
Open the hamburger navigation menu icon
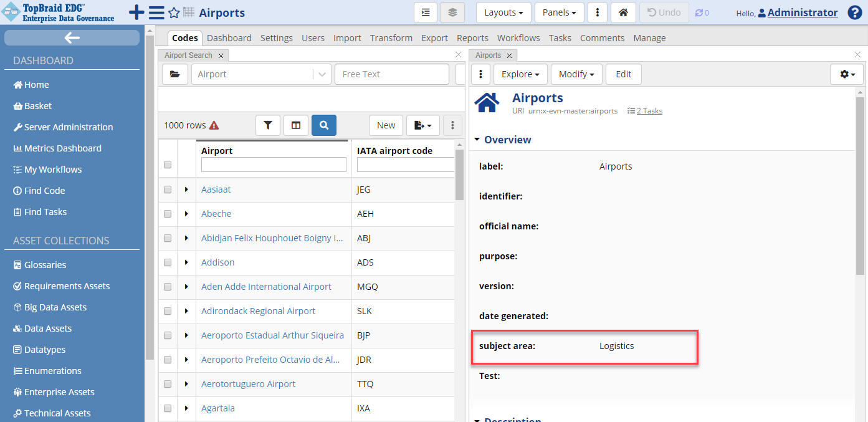point(156,13)
